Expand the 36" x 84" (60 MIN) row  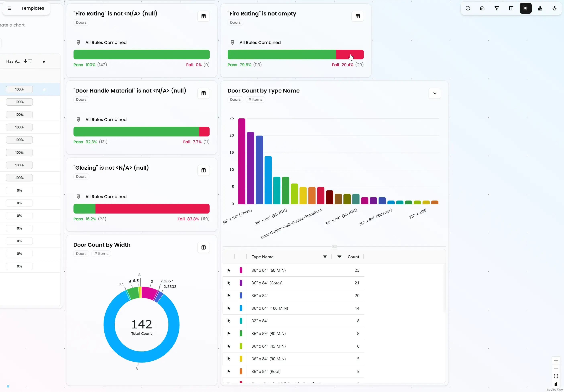coord(229,270)
